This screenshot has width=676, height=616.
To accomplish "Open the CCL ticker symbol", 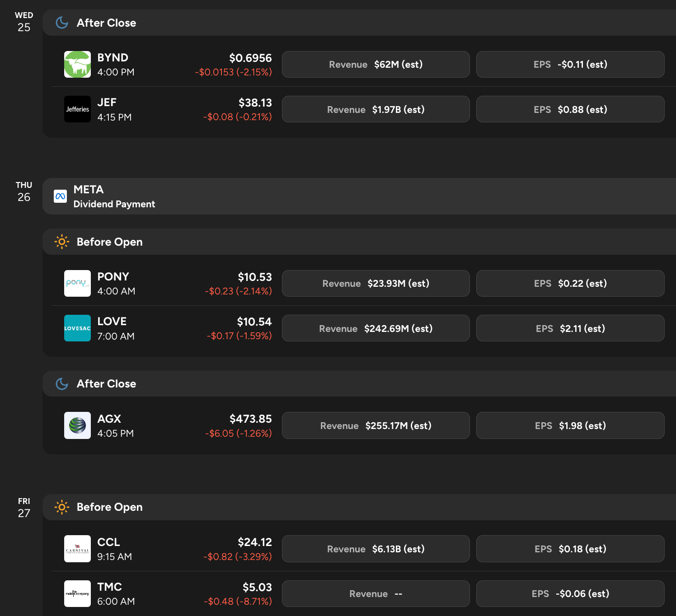I will tap(108, 542).
